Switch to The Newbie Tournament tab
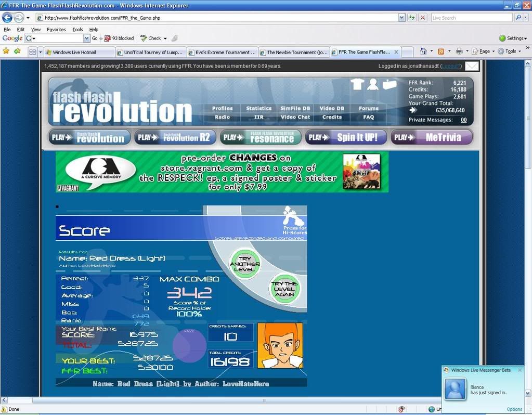 pos(294,53)
